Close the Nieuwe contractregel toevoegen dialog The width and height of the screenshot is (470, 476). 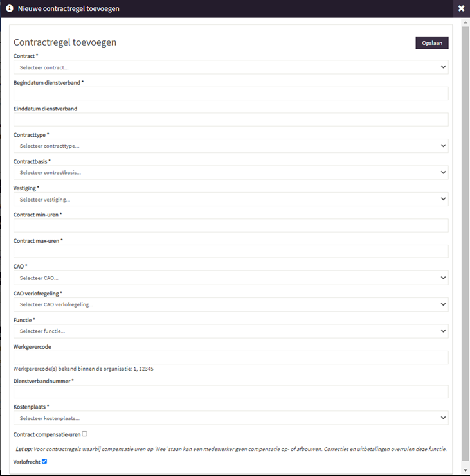point(461,8)
